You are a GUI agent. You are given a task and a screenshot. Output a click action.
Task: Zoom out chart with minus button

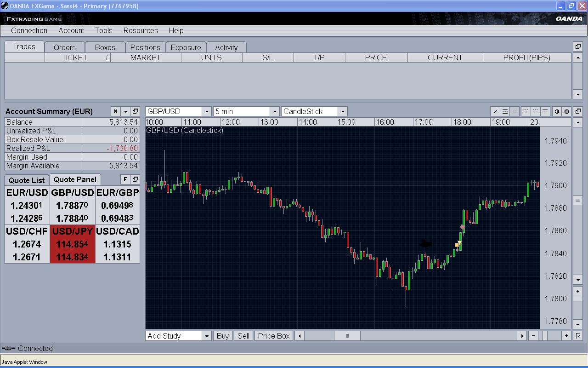pos(533,336)
